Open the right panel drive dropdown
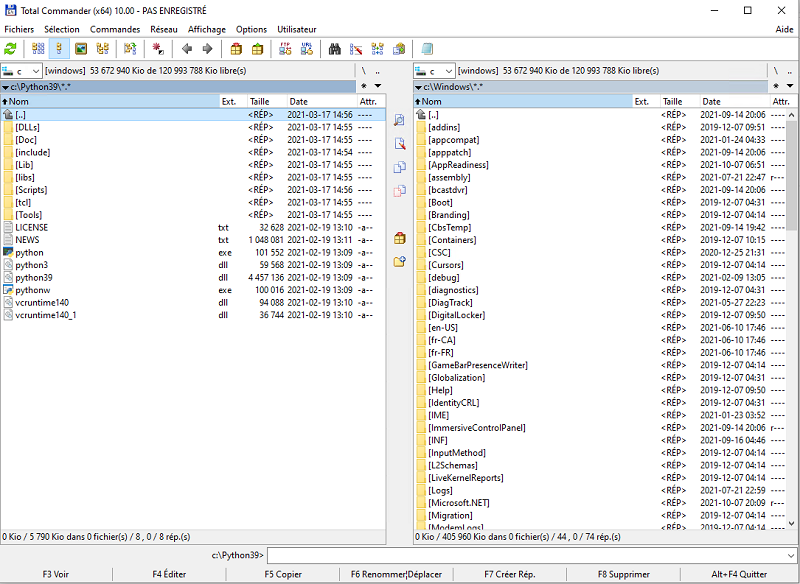800x584 pixels. (x=434, y=71)
